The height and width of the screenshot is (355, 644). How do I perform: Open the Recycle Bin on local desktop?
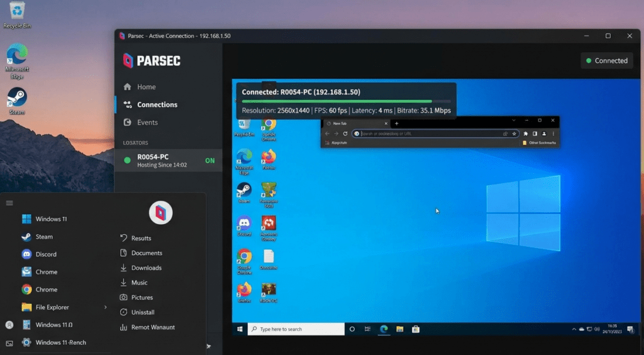(x=17, y=16)
